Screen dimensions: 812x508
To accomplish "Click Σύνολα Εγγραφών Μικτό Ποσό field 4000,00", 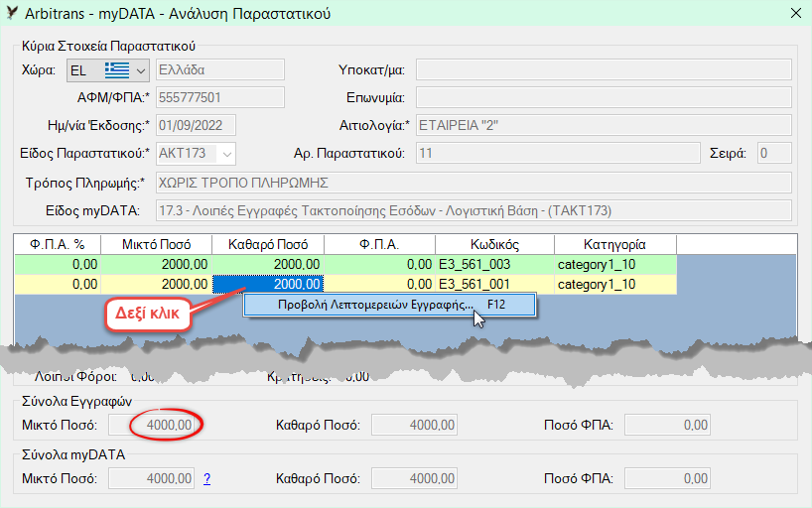I will (152, 425).
